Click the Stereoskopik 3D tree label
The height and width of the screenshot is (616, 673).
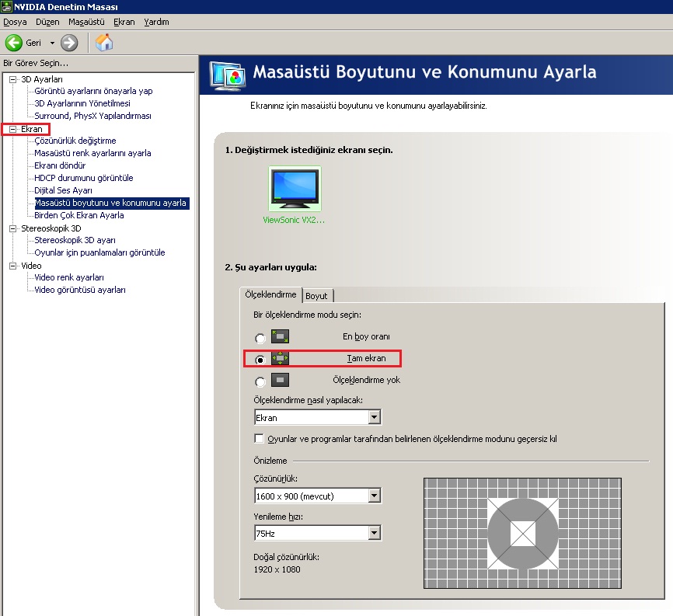pyautogui.click(x=51, y=228)
